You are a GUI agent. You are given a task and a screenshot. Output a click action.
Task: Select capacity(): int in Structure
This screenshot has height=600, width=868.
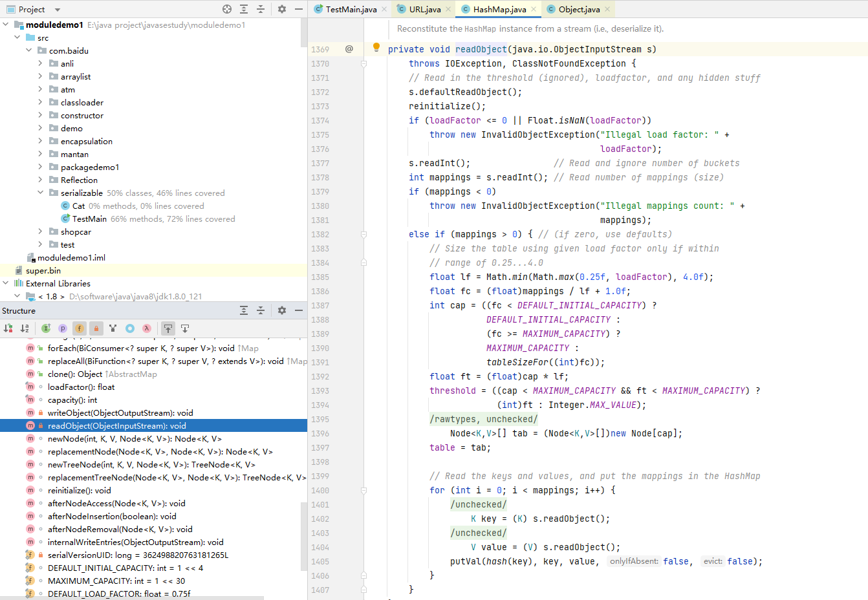coord(72,400)
